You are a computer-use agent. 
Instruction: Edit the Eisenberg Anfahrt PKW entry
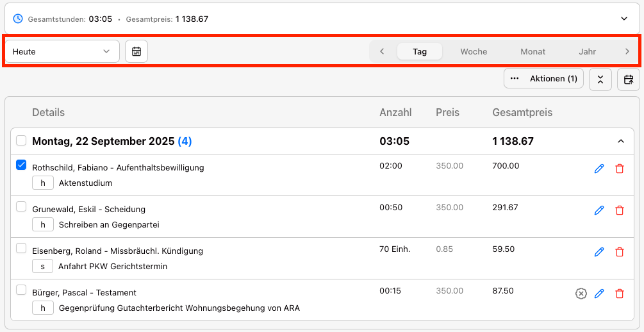tap(599, 252)
